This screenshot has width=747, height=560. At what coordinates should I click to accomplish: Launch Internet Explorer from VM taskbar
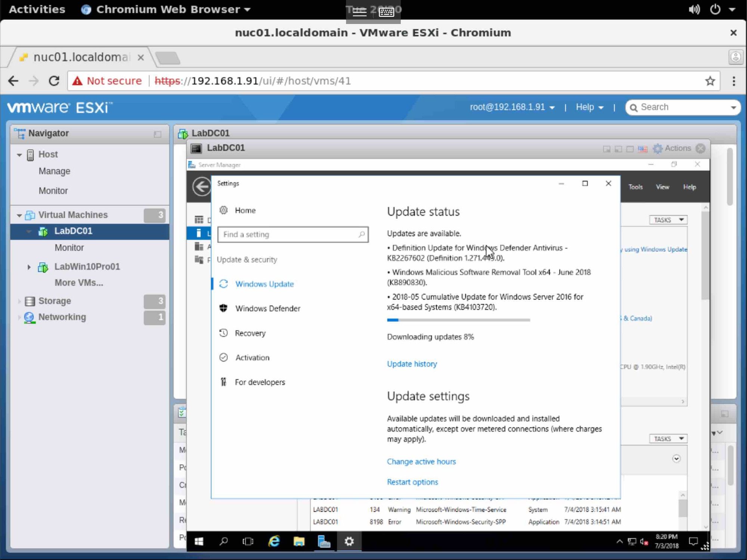274,541
